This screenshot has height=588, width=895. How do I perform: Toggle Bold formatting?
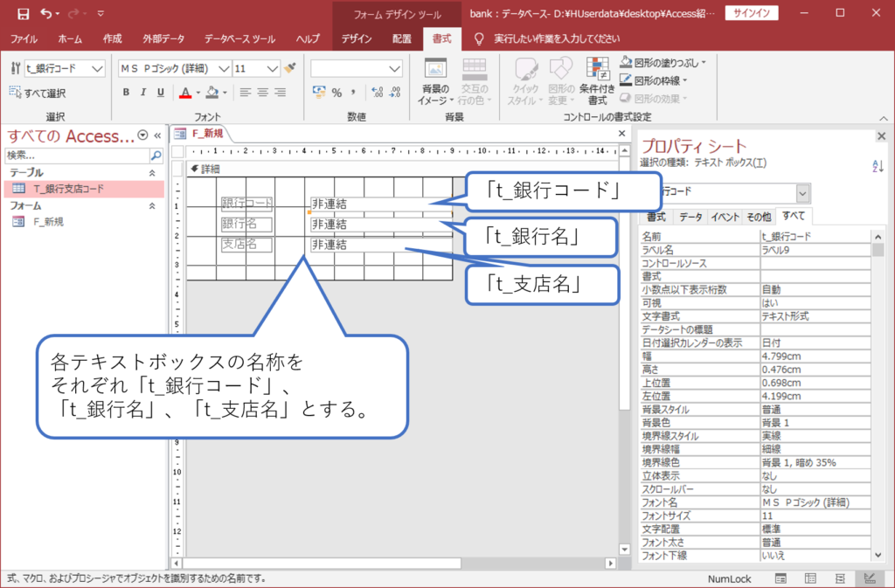coord(126,93)
